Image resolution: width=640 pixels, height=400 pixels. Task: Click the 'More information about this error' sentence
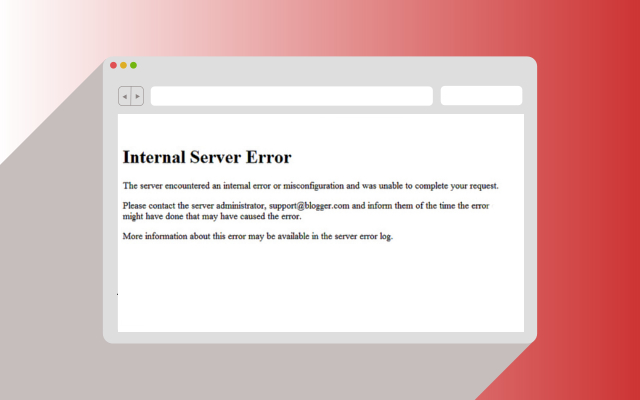pos(202,236)
